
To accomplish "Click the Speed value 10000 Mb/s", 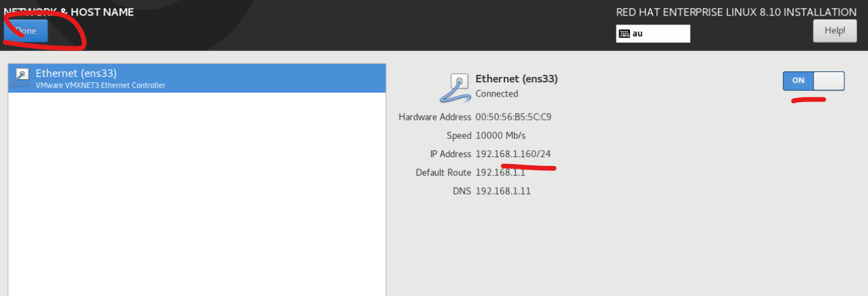I will point(500,135).
